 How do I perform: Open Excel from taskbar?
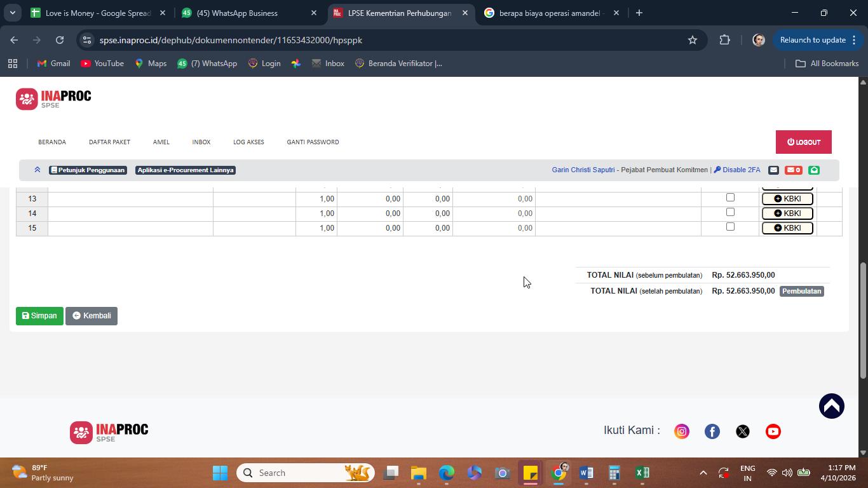click(642, 473)
